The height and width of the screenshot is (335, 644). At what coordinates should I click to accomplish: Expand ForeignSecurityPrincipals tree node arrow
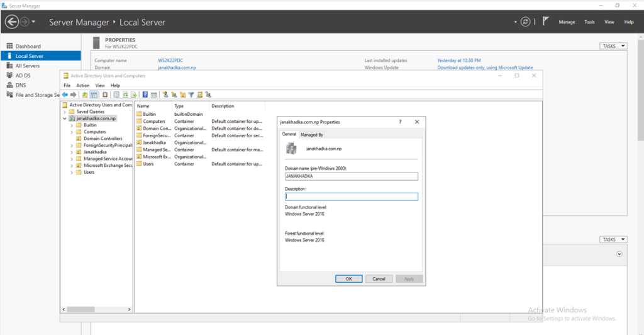(72, 145)
